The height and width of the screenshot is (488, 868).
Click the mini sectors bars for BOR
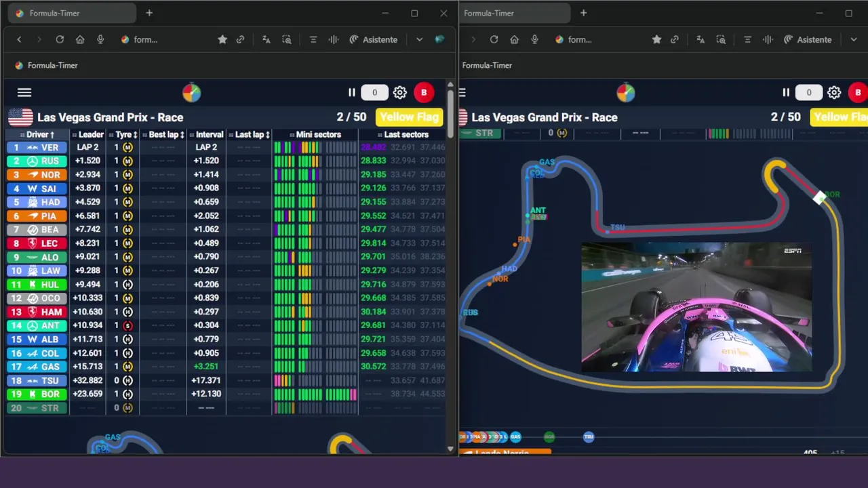pyautogui.click(x=315, y=394)
